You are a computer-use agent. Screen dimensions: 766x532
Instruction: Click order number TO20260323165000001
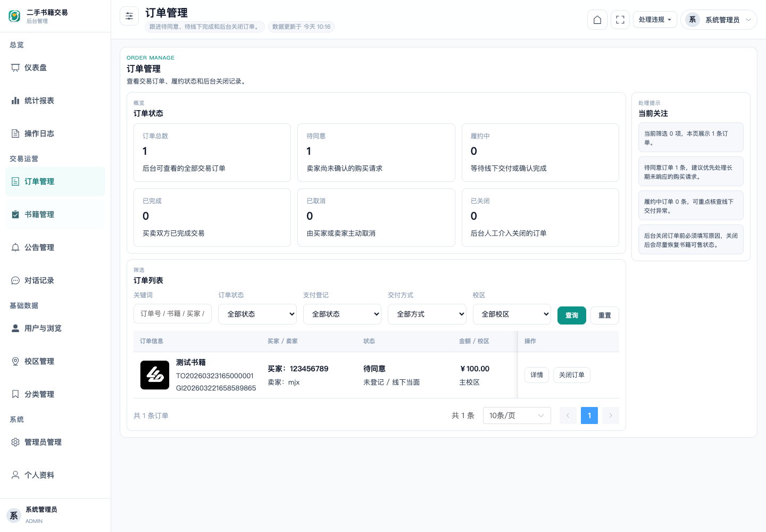point(215,376)
